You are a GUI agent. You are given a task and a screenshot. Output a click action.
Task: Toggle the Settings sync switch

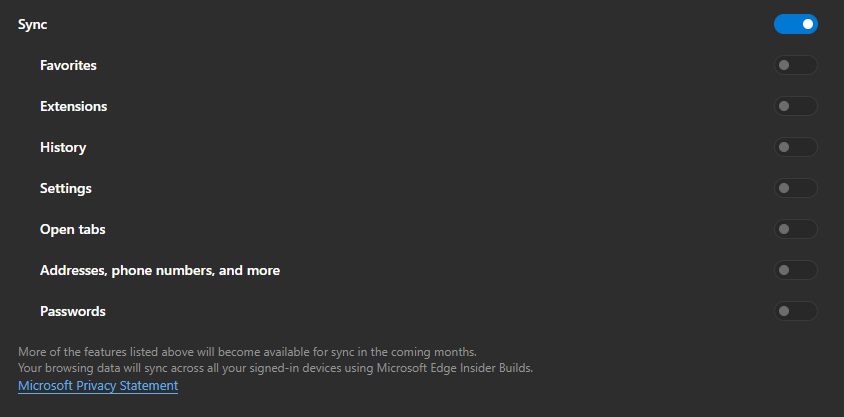pyautogui.click(x=795, y=188)
